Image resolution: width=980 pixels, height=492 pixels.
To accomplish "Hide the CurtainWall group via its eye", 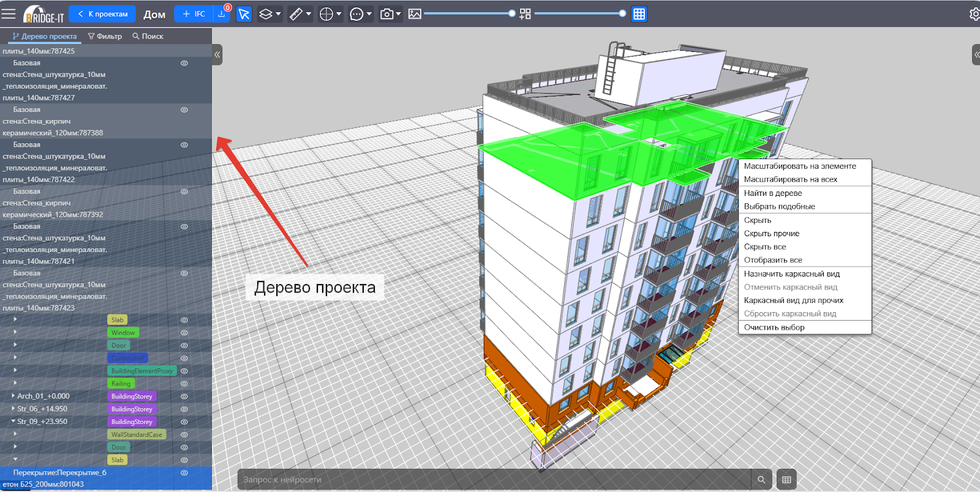I will 184,358.
